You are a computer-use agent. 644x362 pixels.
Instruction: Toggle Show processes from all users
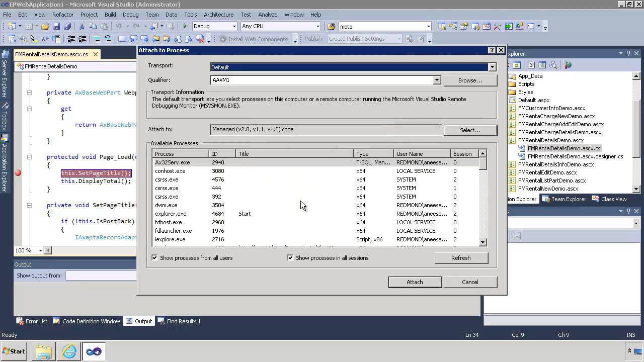154,258
